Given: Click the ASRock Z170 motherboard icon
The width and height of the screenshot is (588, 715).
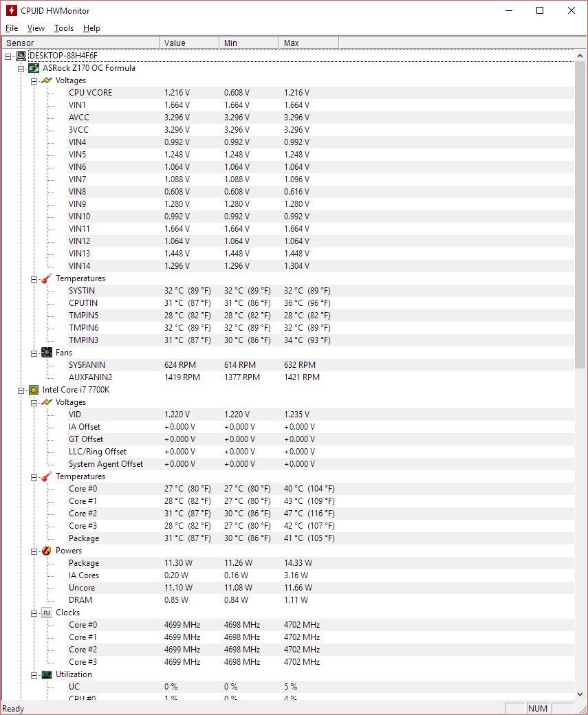Looking at the screenshot, I should pyautogui.click(x=34, y=68).
